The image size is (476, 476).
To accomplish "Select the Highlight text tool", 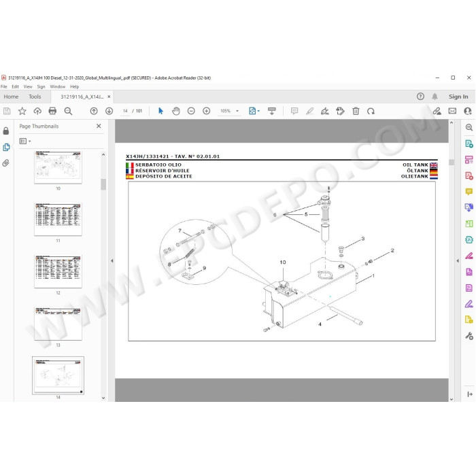I will click(309, 111).
